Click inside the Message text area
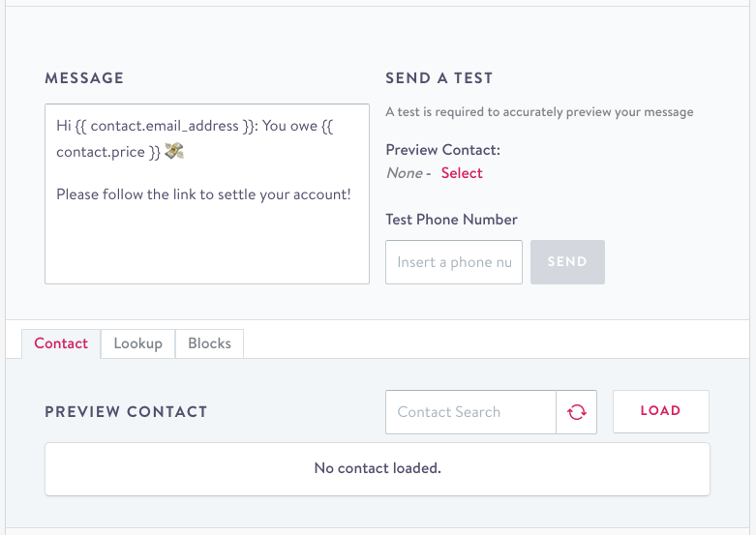 tap(206, 242)
